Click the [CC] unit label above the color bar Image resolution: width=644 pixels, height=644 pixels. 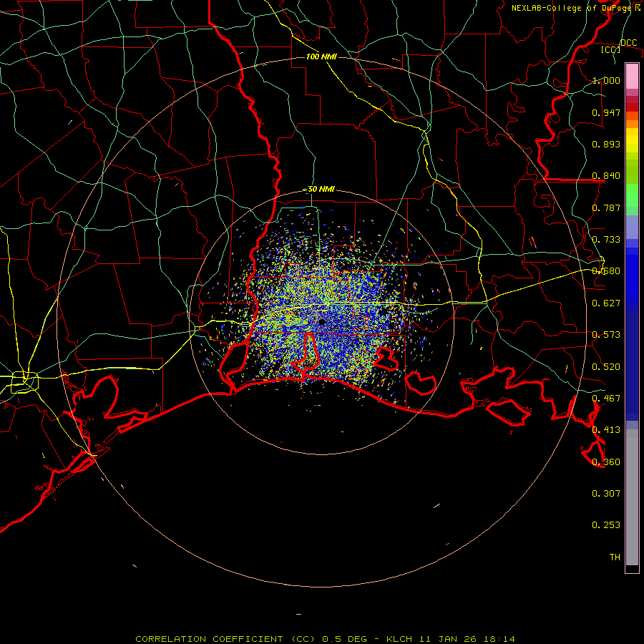click(x=611, y=49)
